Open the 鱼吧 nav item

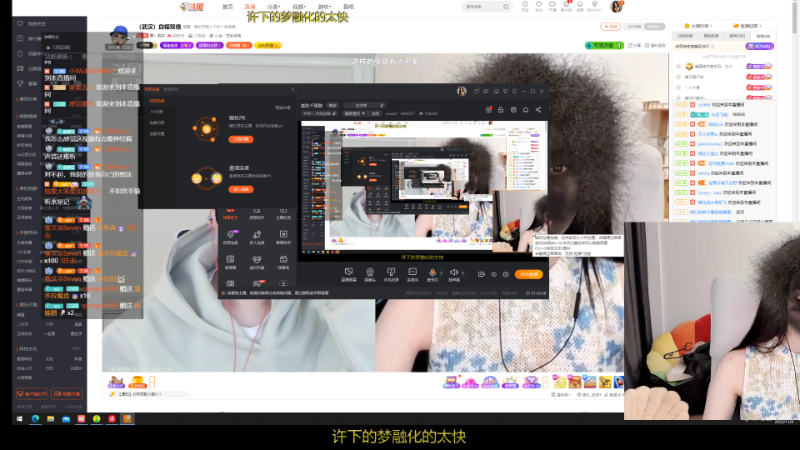pyautogui.click(x=348, y=7)
